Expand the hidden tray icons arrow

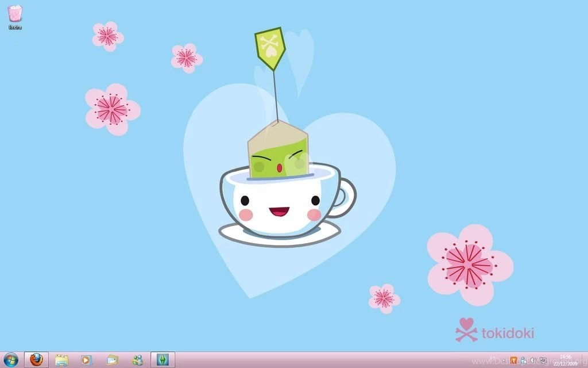(504, 361)
